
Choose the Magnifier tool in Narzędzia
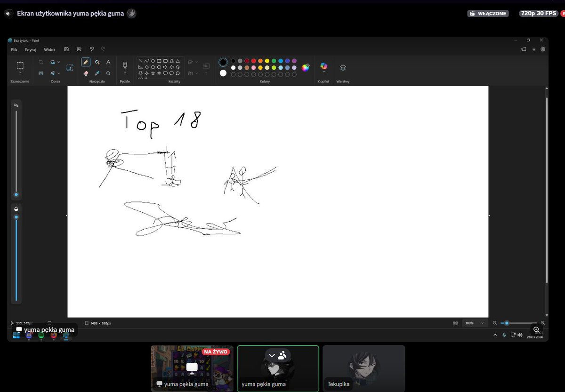click(x=108, y=73)
